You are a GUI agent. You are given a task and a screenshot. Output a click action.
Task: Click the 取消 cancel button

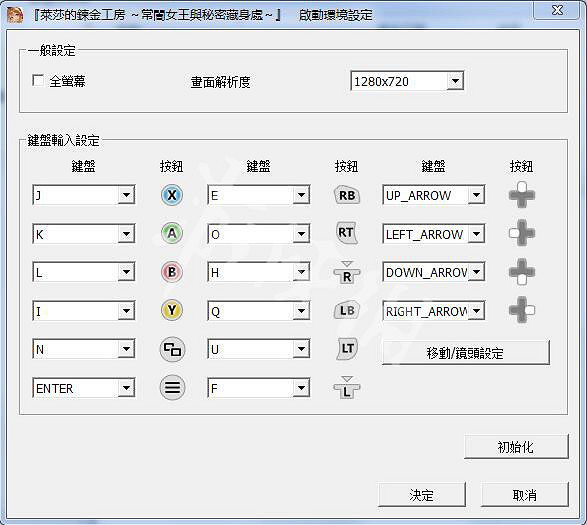(524, 495)
